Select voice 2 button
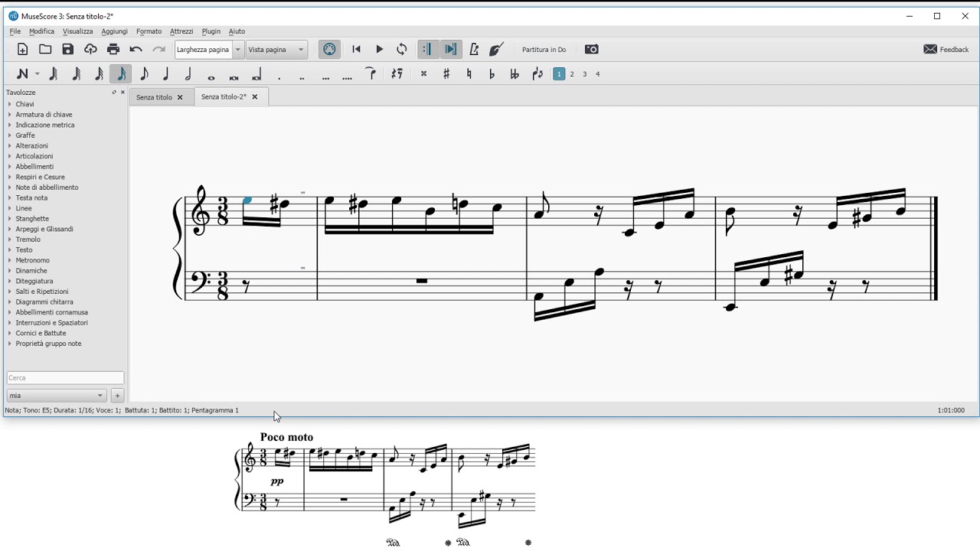 [572, 74]
